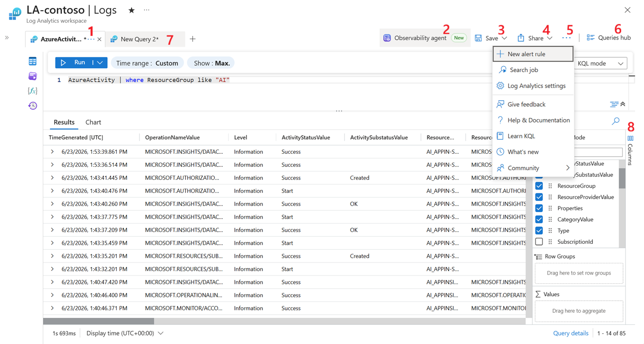Screen dimensions: 644x344
Task: Collapse the query editor with double-chevron up
Action: 623,104
